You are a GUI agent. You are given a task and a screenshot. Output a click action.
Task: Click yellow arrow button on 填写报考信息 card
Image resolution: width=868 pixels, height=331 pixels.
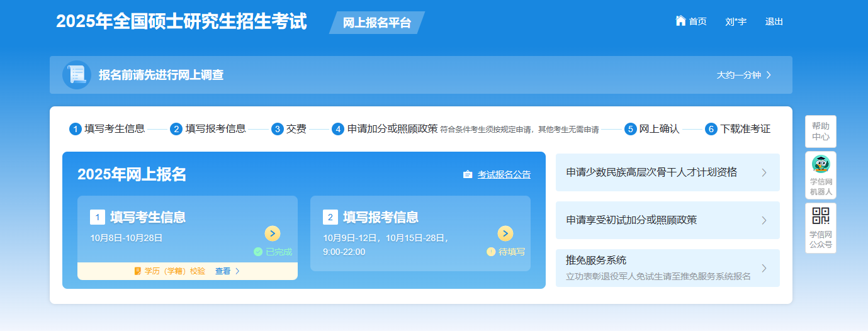point(505,233)
